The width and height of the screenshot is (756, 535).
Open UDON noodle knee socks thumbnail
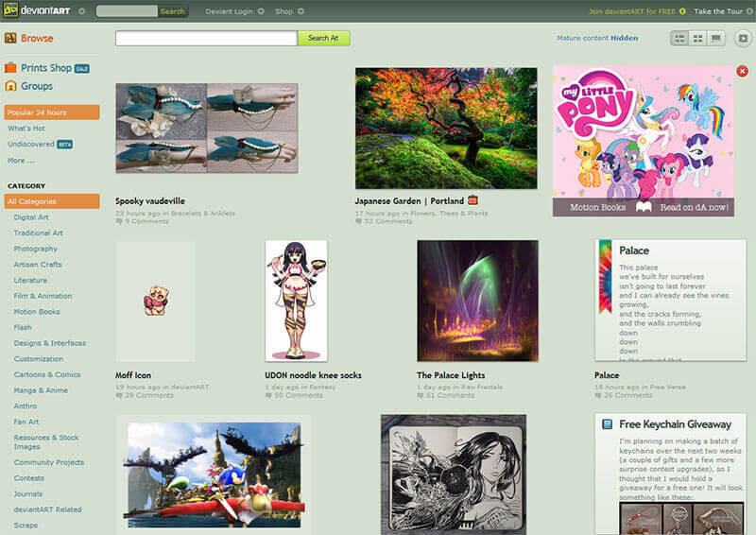click(x=296, y=301)
